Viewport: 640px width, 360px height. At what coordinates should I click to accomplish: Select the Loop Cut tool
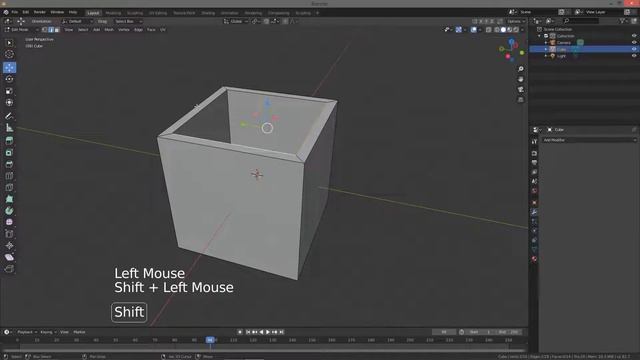point(9,176)
